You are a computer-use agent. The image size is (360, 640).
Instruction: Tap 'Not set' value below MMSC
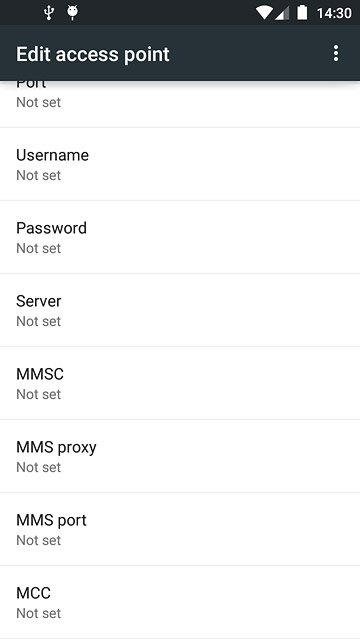point(38,394)
